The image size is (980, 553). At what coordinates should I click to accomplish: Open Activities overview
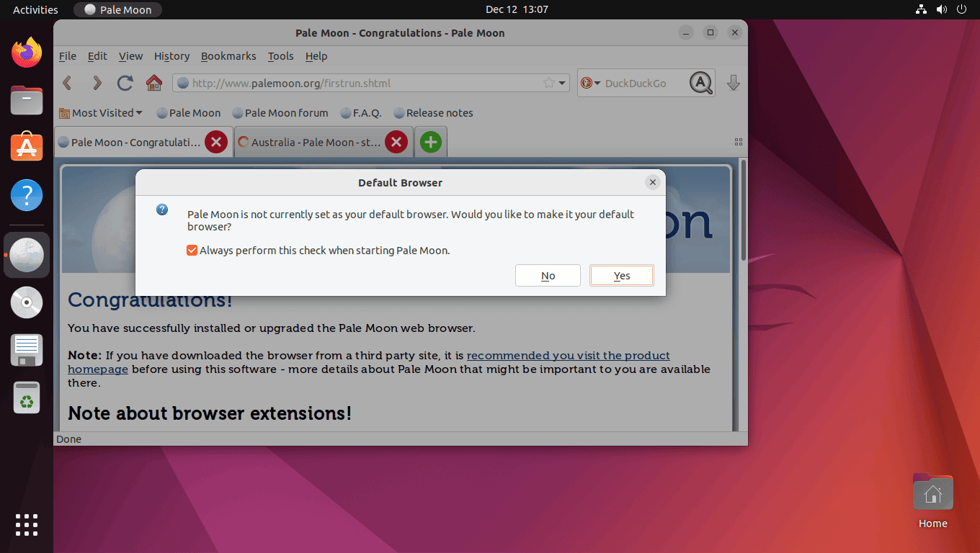coord(35,9)
